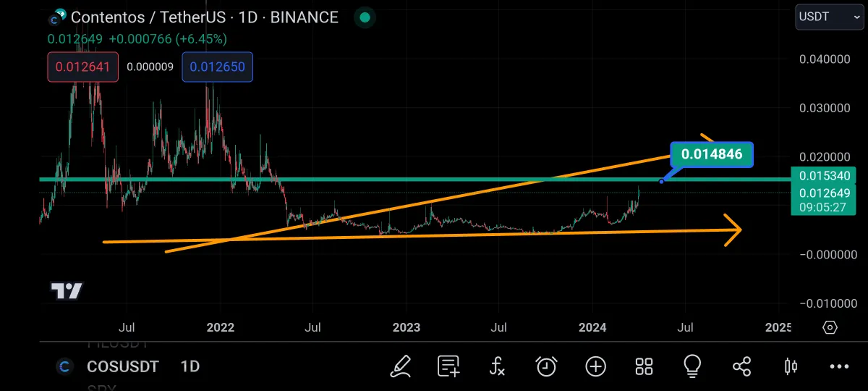Add a note with the text-note icon

pyautogui.click(x=448, y=366)
